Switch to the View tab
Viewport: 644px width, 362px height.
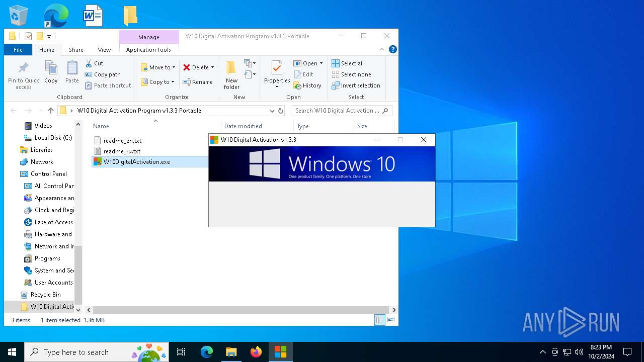104,50
